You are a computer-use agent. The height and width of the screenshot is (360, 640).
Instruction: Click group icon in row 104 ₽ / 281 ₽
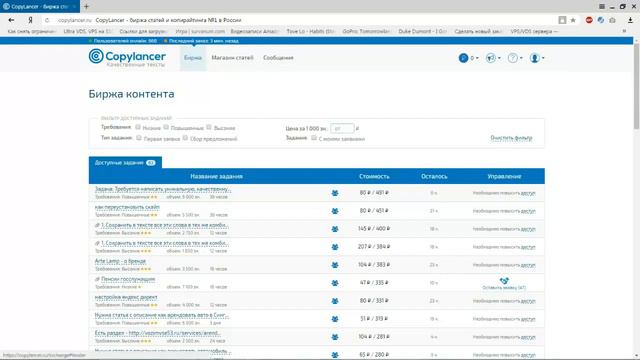(x=335, y=336)
